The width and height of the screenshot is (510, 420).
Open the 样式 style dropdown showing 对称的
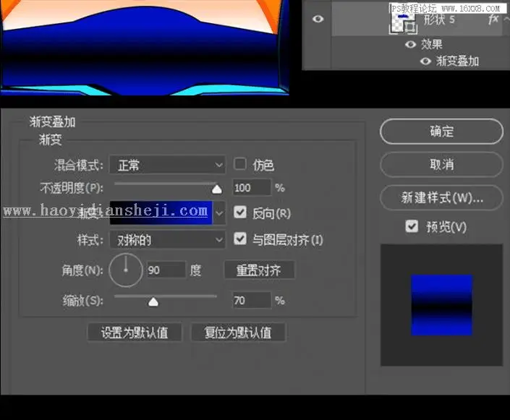[167, 240]
